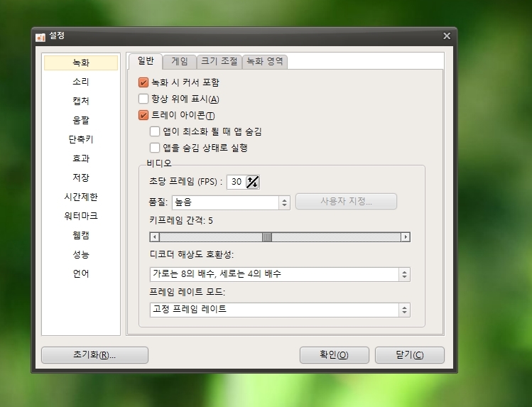The width and height of the screenshot is (532, 407).
Task: Click the right arrow of keyframe slider
Action: 406,237
